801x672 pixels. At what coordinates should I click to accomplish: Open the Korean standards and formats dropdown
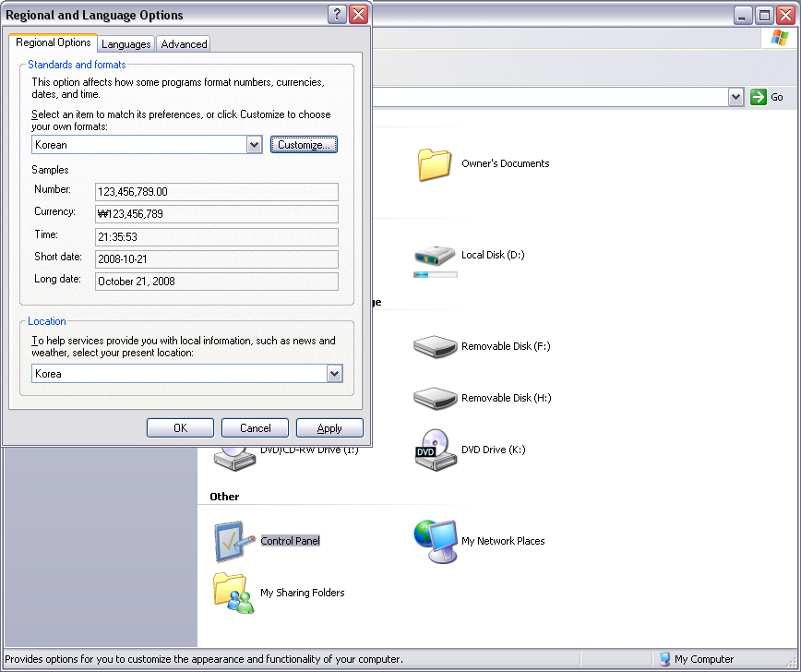(x=254, y=145)
